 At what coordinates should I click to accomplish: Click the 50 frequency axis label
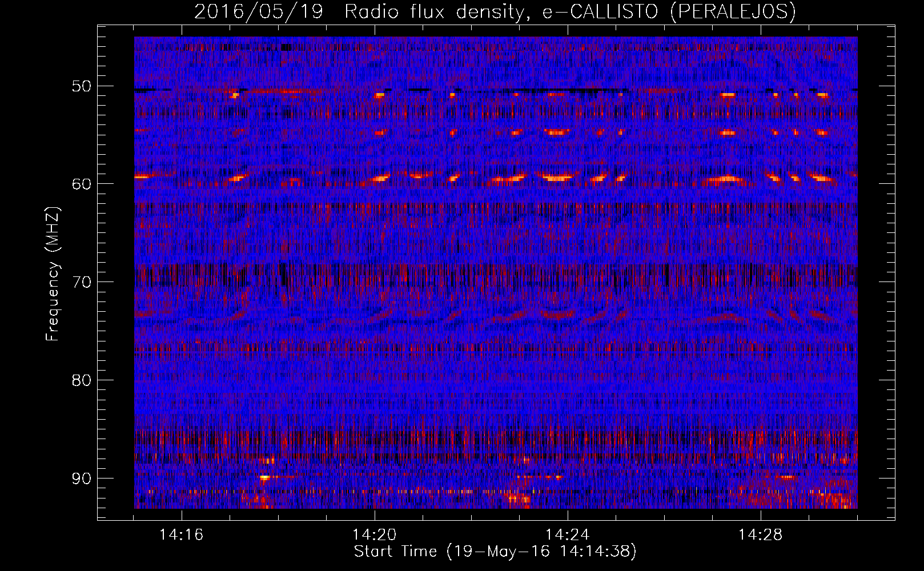81,86
